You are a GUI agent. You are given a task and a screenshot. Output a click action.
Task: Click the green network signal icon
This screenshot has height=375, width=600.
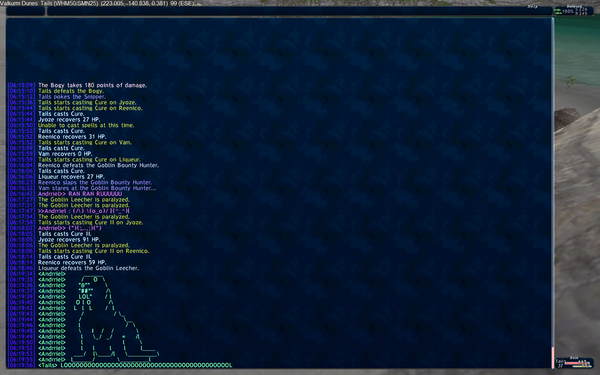click(558, 11)
